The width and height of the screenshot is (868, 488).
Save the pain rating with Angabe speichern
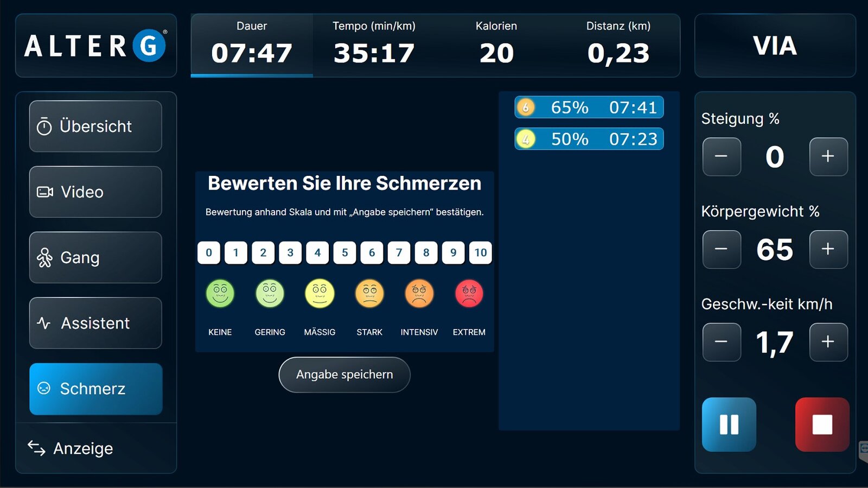344,375
